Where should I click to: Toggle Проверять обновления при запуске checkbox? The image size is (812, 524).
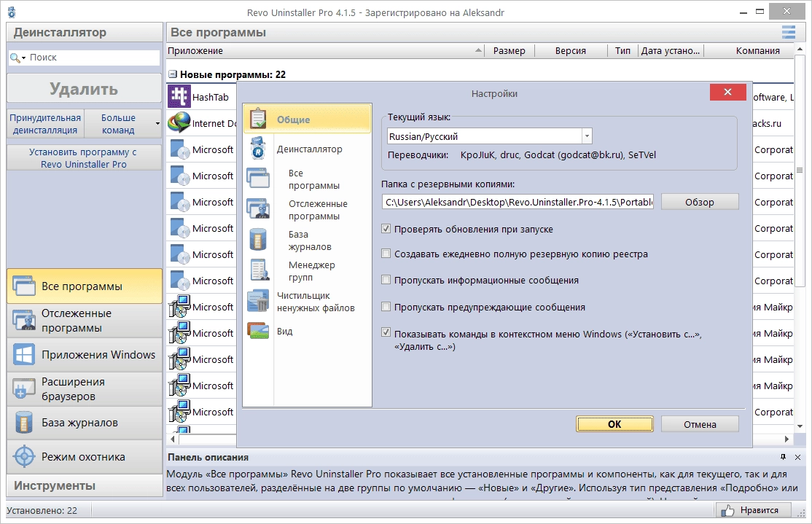tap(386, 228)
